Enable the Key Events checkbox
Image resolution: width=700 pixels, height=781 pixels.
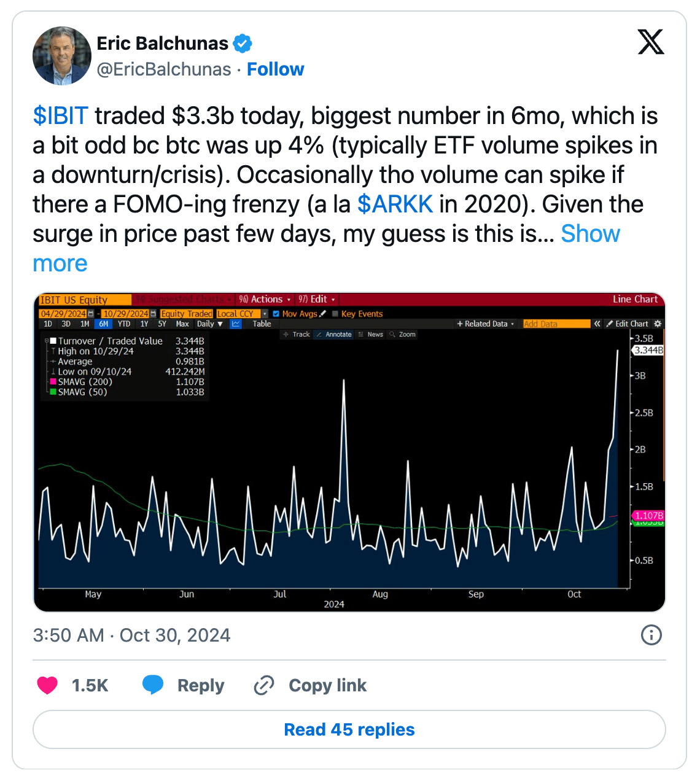click(x=335, y=314)
